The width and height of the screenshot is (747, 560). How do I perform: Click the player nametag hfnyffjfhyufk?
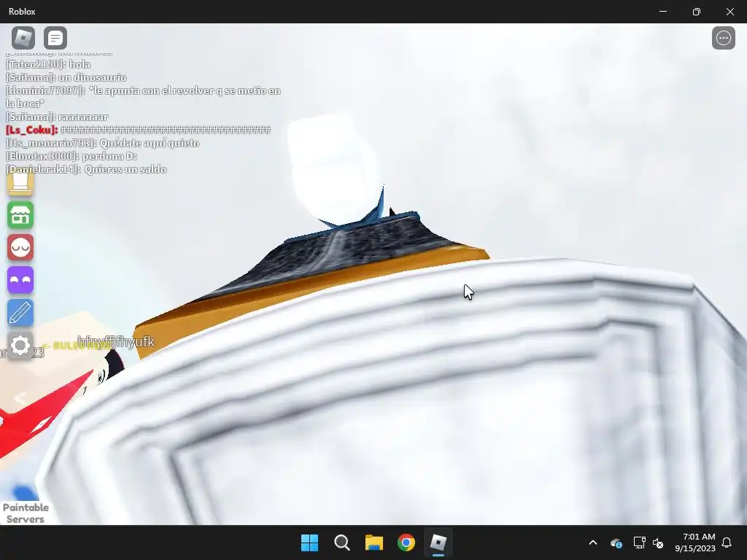click(116, 342)
